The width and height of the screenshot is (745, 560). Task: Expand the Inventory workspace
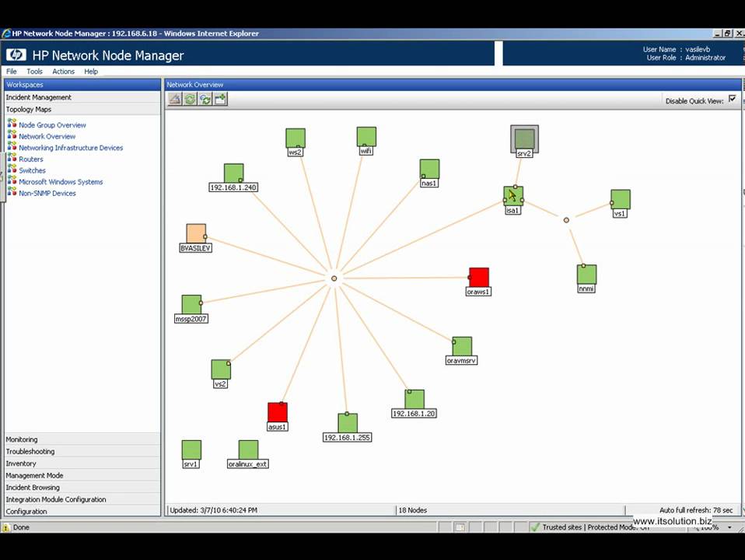coord(82,464)
